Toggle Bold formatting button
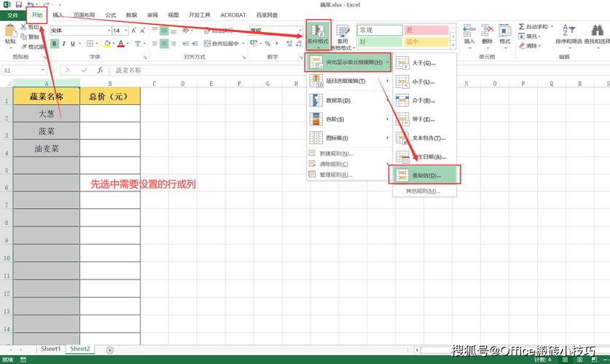Viewport: 610px width, 364px height. point(54,44)
